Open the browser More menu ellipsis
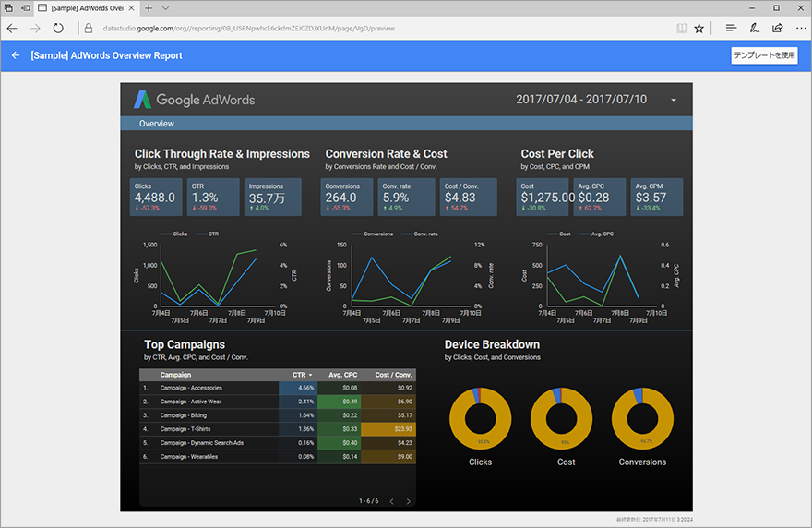Viewport: 812px width, 528px height. click(x=801, y=29)
